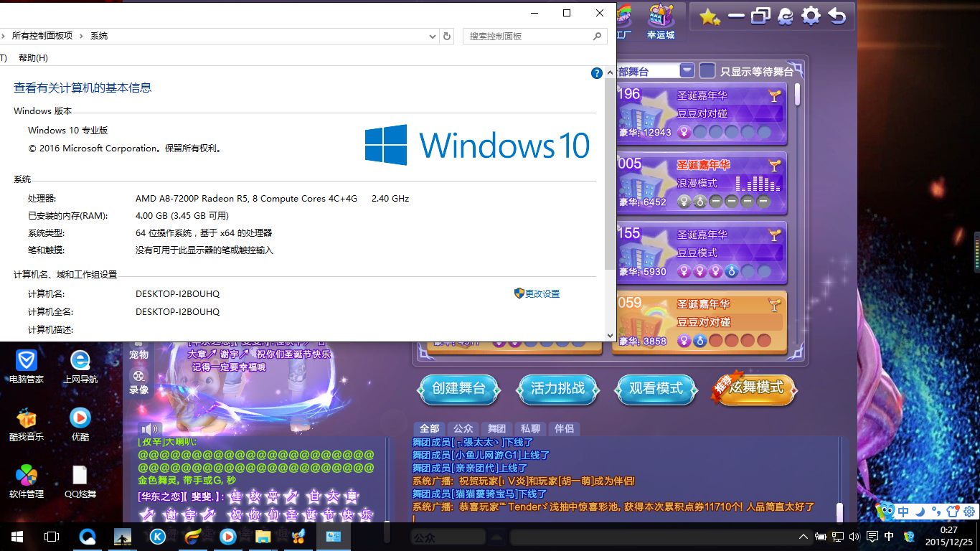Switch game to windowed mode icon
980x551 pixels.
760,17
